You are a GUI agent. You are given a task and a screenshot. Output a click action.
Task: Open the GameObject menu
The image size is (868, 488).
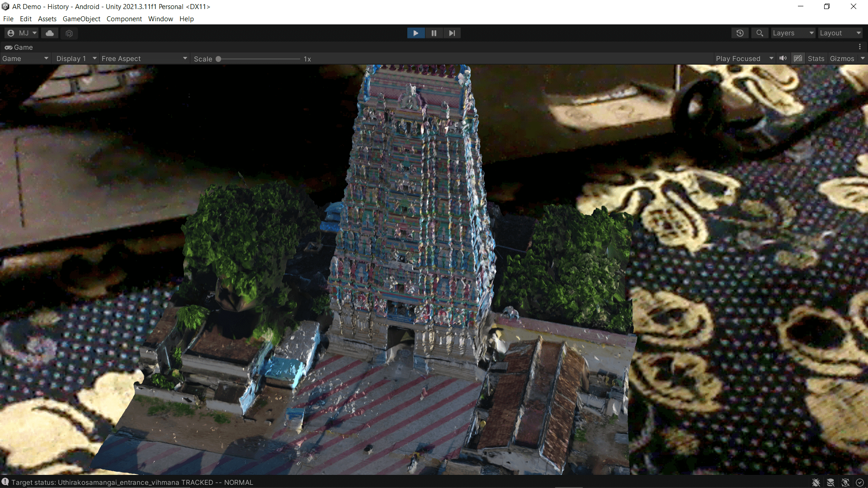[81, 19]
